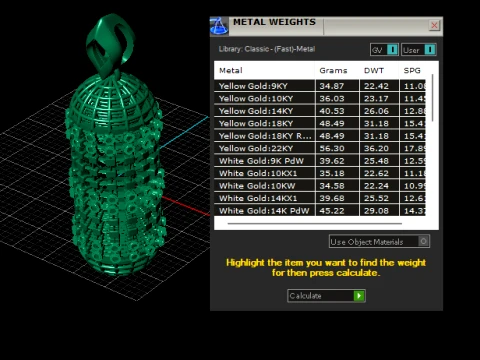Viewport: 480px width, 360px height.
Task: Toggle the User library switch
Action: [419, 50]
